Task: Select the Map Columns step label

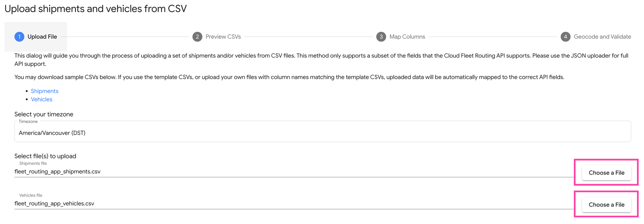Action: pos(407,36)
